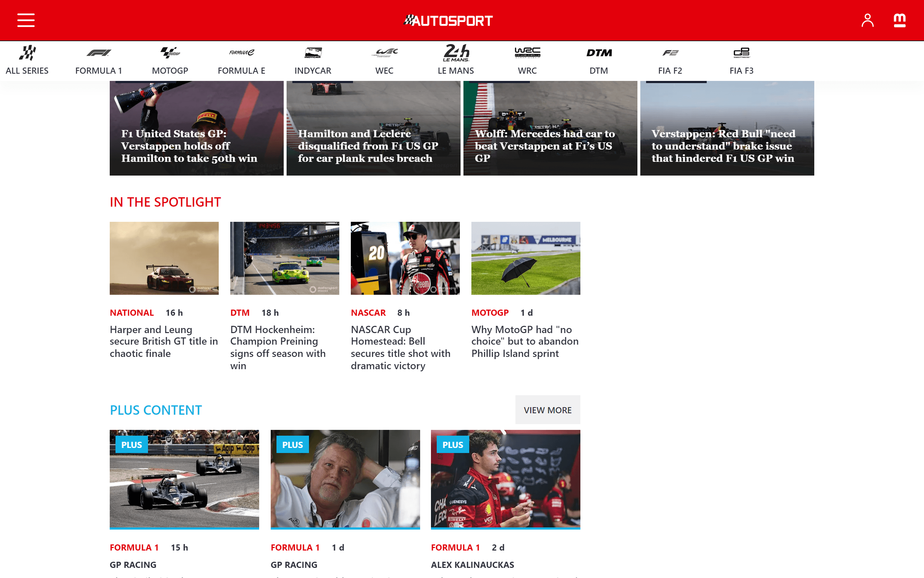Click the NATIONAL category tag
Image resolution: width=924 pixels, height=578 pixels.
pyautogui.click(x=132, y=313)
